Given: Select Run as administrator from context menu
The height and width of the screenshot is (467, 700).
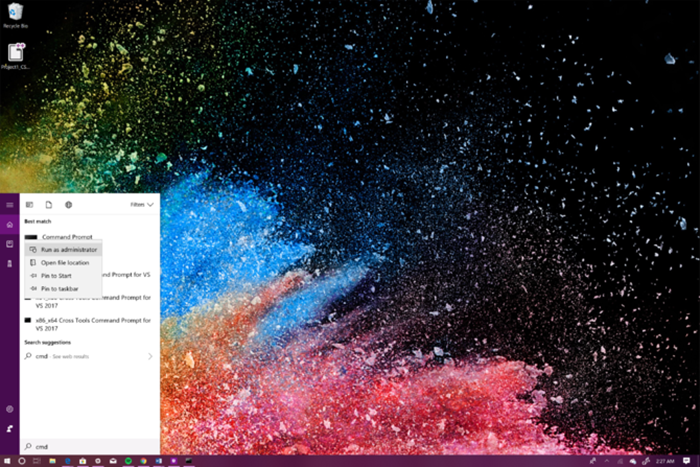Looking at the screenshot, I should click(68, 249).
